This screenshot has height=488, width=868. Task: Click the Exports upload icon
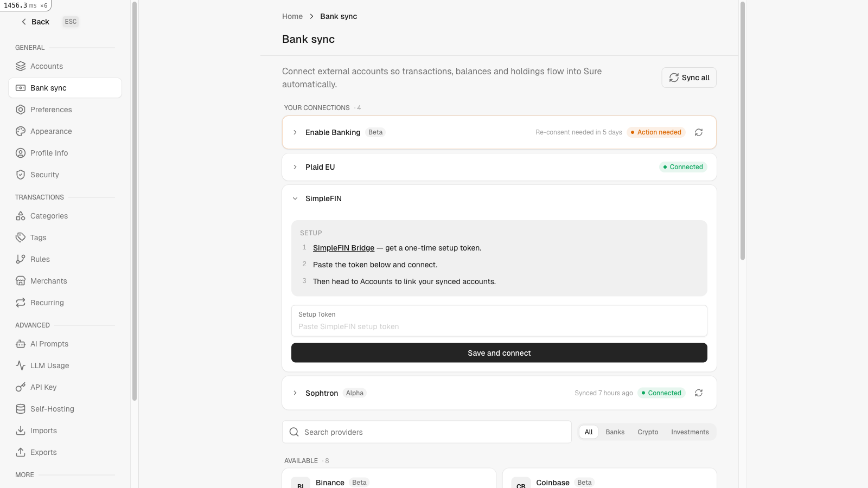(x=21, y=452)
